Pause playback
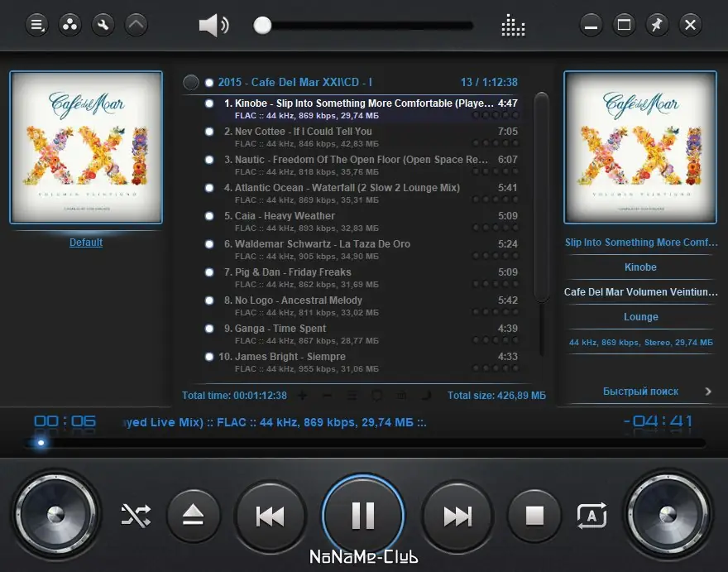Viewport: 728px width, 572px height. 363,516
